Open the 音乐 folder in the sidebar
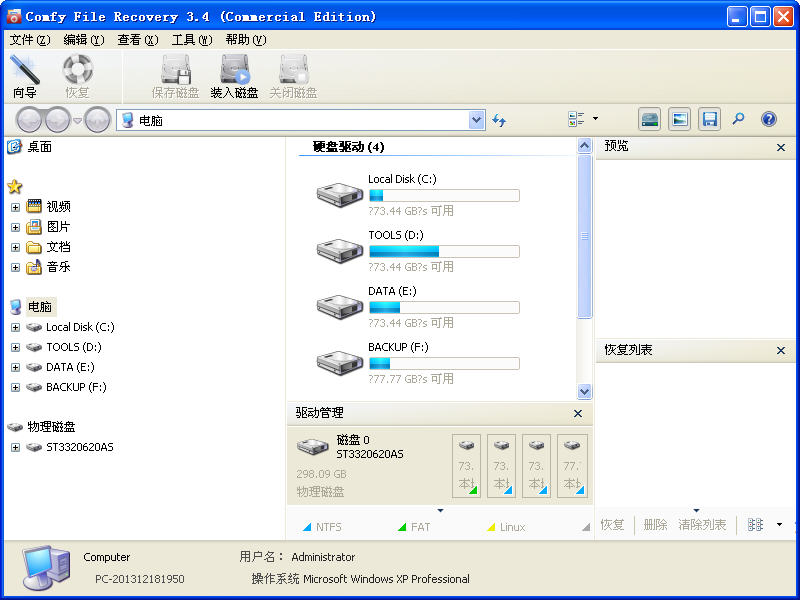800x600 pixels. click(x=49, y=267)
